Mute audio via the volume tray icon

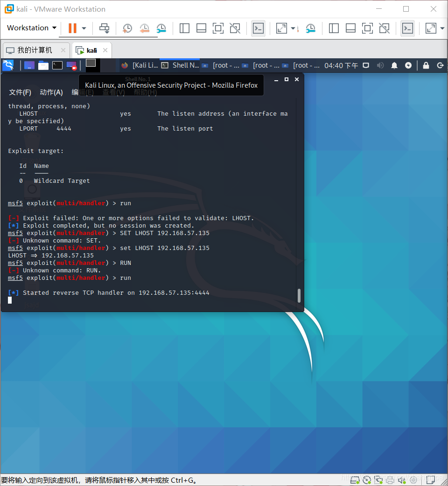(x=380, y=65)
